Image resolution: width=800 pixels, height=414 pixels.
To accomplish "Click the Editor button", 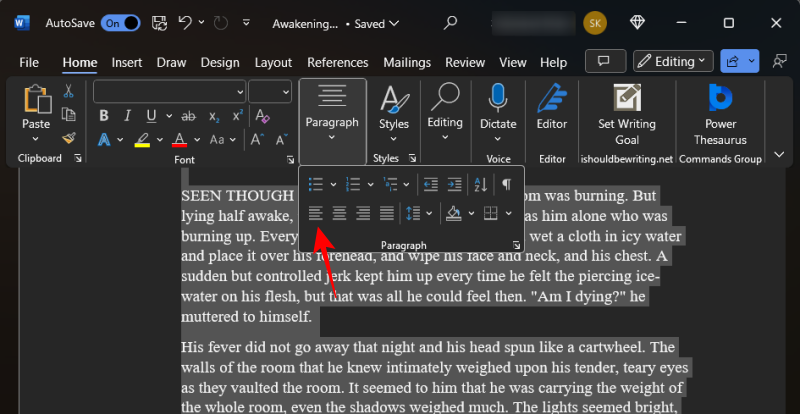I will click(x=552, y=110).
